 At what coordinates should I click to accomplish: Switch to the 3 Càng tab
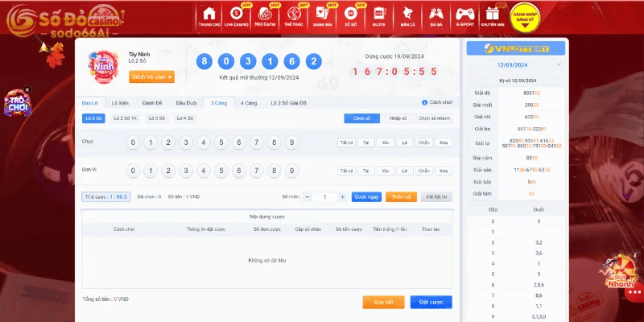coord(218,103)
